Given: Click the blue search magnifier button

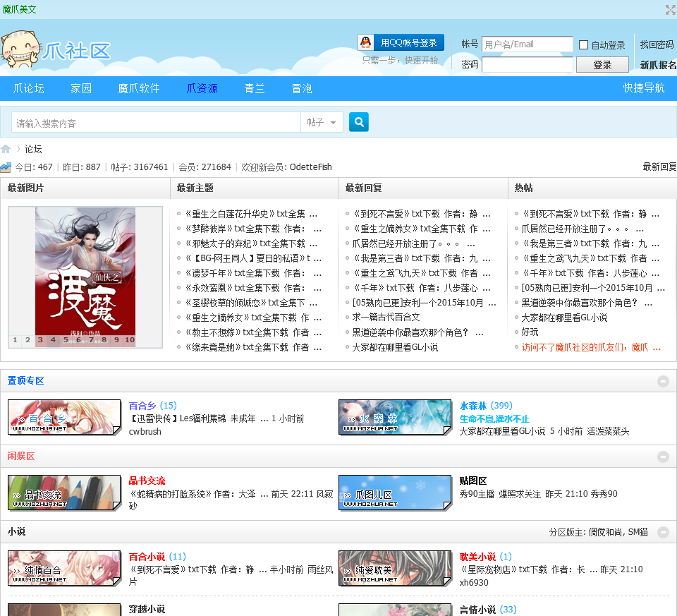Looking at the screenshot, I should pyautogui.click(x=358, y=122).
